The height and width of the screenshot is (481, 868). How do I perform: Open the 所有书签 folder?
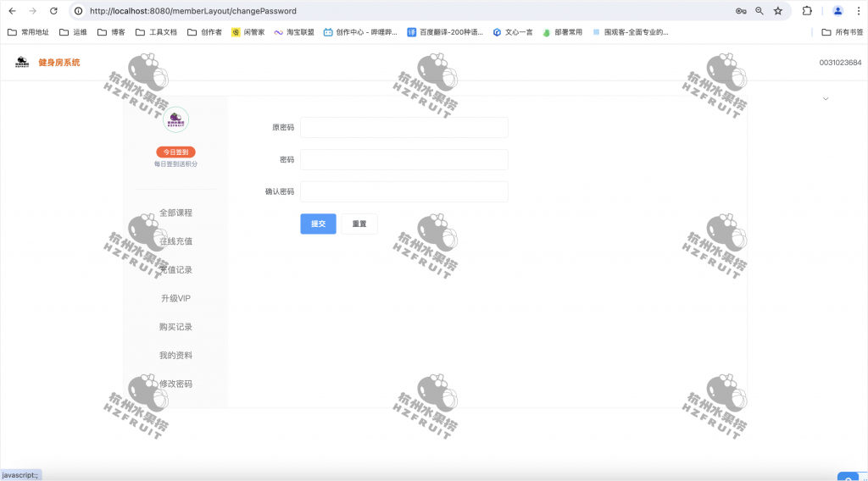tap(842, 32)
